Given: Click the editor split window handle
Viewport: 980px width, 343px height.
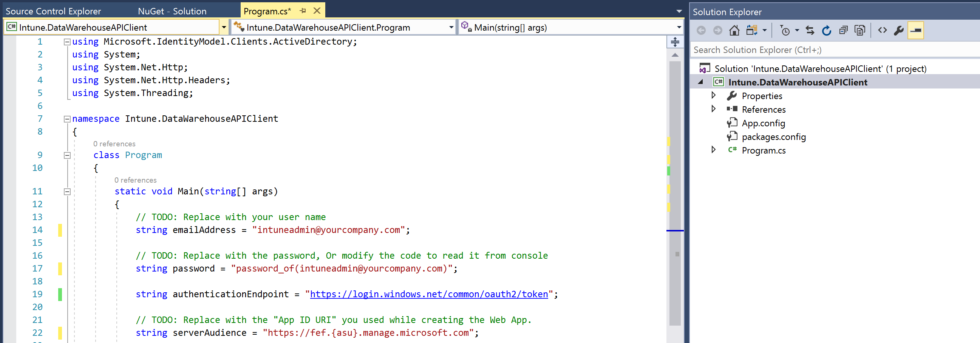Looking at the screenshot, I should click(x=675, y=42).
